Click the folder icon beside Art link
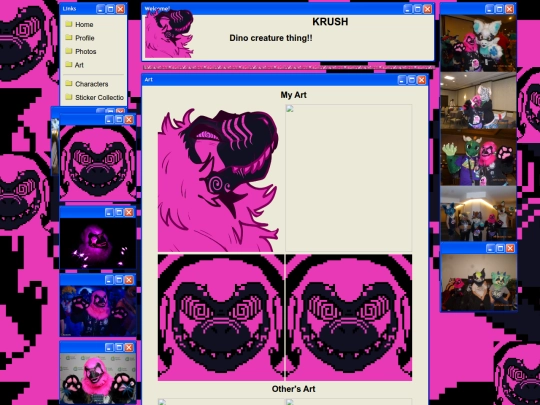The image size is (540, 405). [69, 64]
